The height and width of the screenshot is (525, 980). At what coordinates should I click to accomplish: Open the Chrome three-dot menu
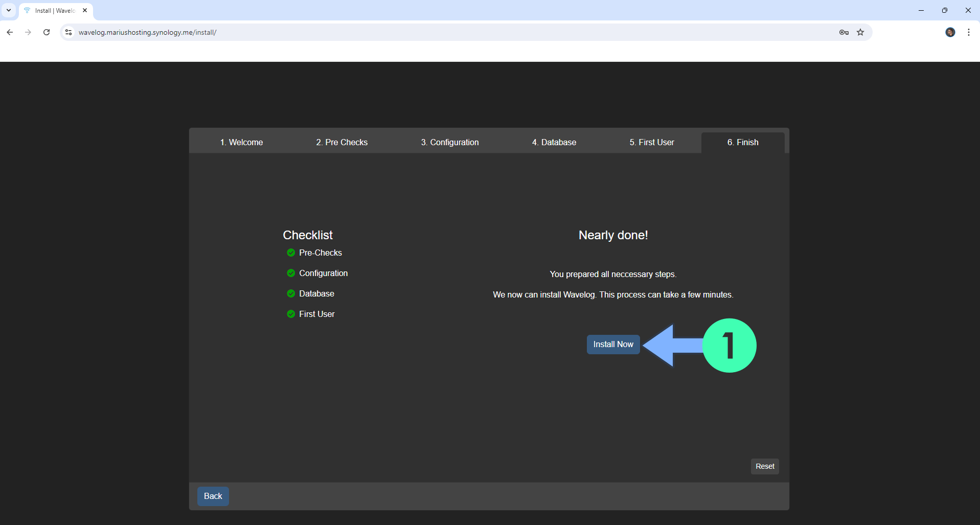tap(969, 32)
